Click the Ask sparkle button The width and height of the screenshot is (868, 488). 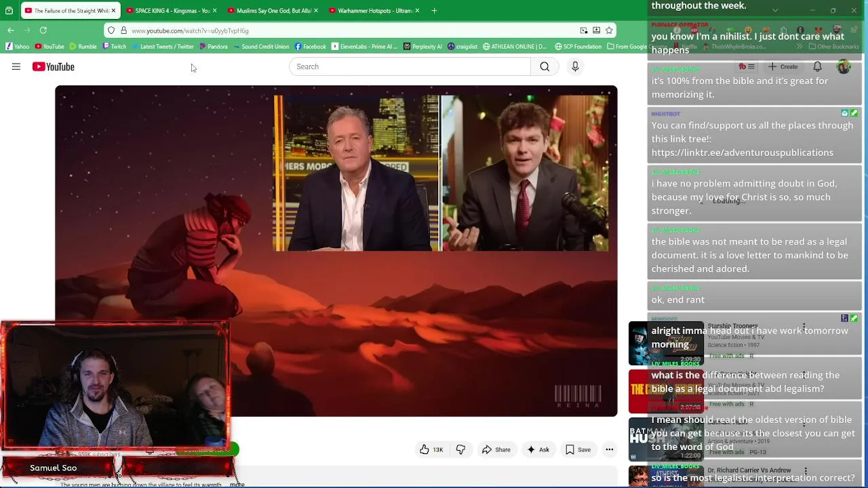point(538,449)
